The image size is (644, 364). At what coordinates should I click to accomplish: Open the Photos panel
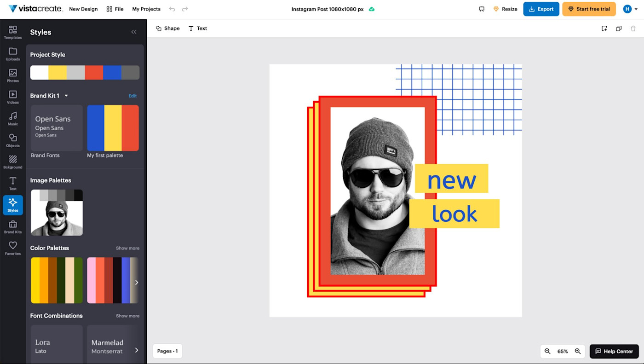[x=13, y=75]
